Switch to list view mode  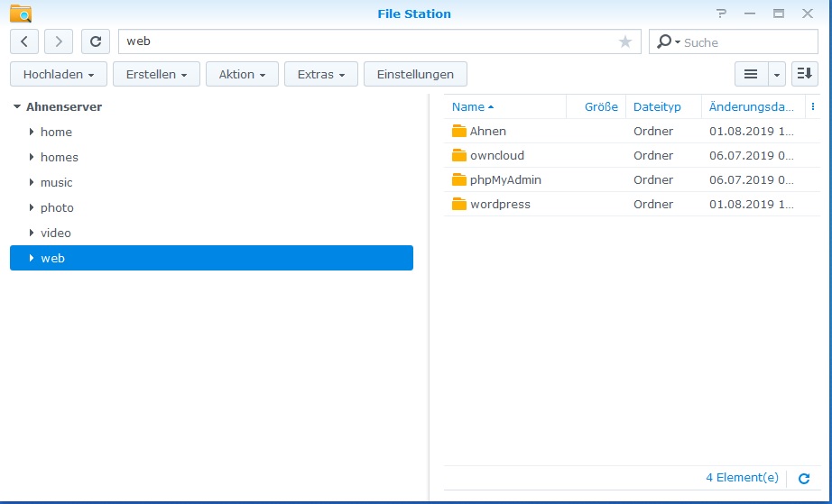[750, 74]
